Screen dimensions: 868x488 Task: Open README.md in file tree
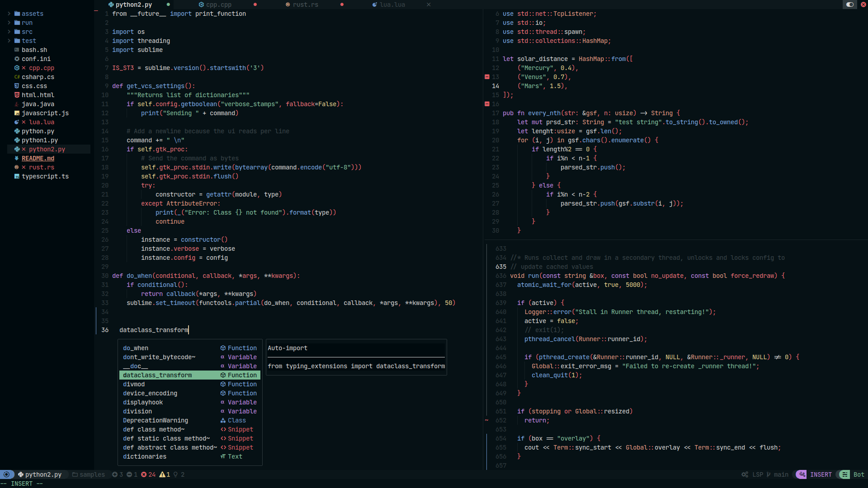pos(38,158)
